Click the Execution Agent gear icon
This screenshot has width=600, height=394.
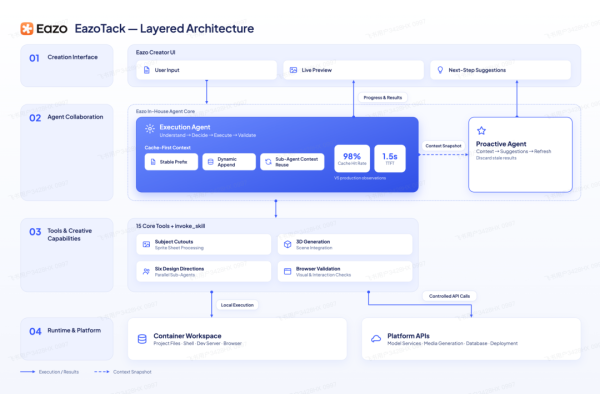[150, 129]
